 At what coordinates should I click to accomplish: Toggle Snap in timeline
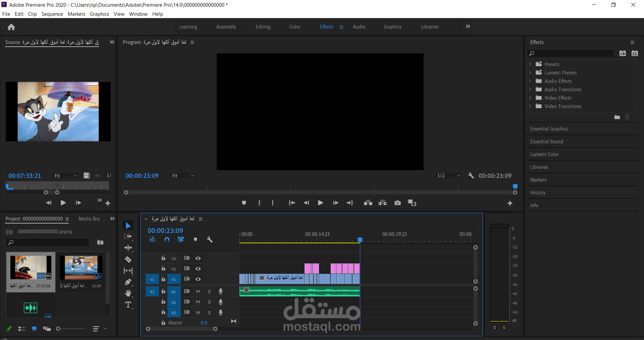click(167, 239)
